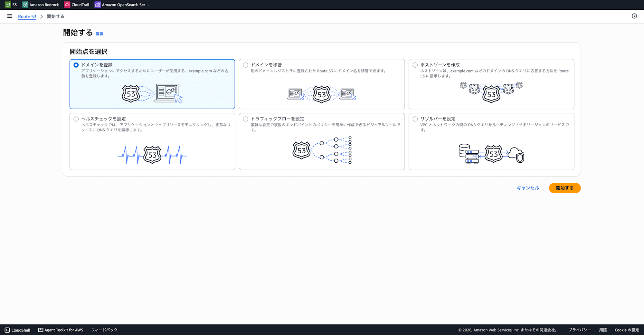Open the Amazon Bedrock shortcut icon

pyautogui.click(x=25, y=5)
